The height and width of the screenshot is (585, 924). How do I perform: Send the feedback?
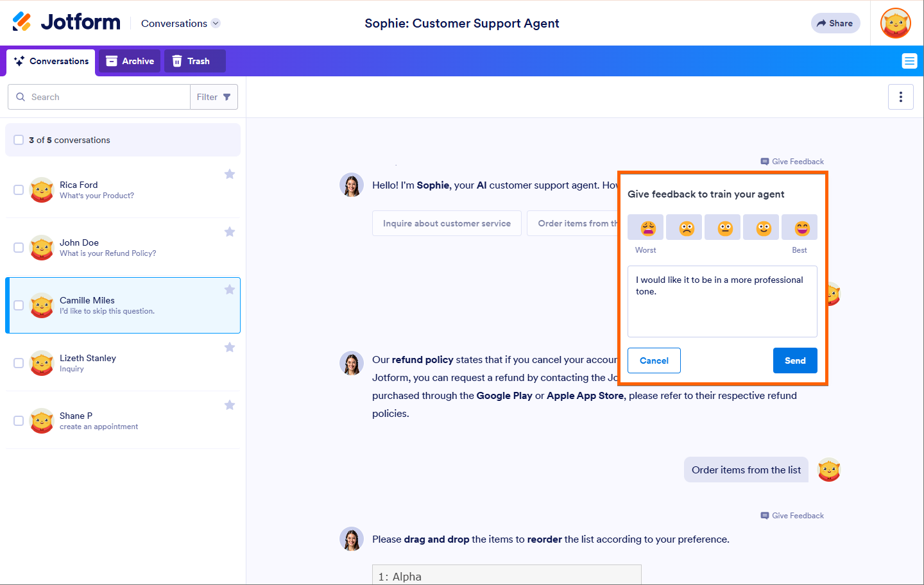point(795,360)
